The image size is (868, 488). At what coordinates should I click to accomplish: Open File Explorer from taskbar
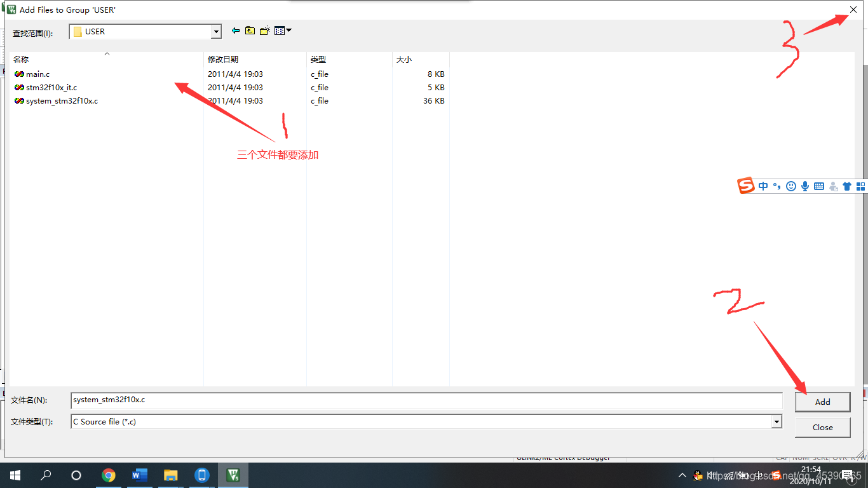coord(171,475)
